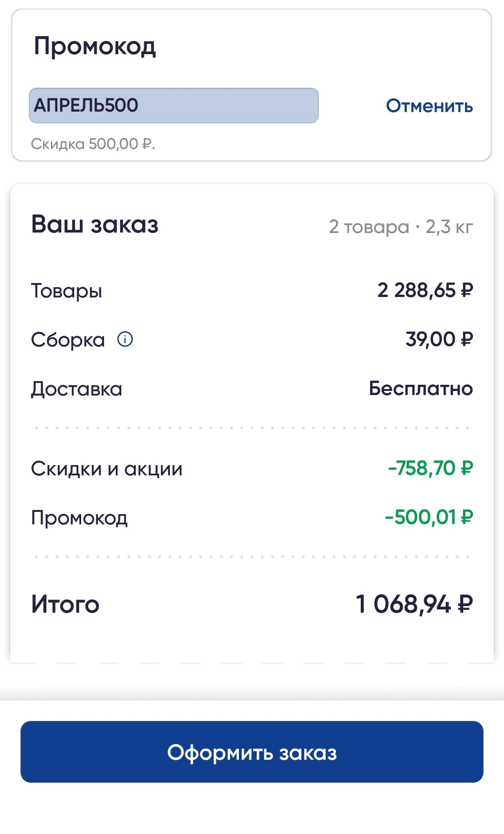Tap the Оформить заказ button

[252, 752]
